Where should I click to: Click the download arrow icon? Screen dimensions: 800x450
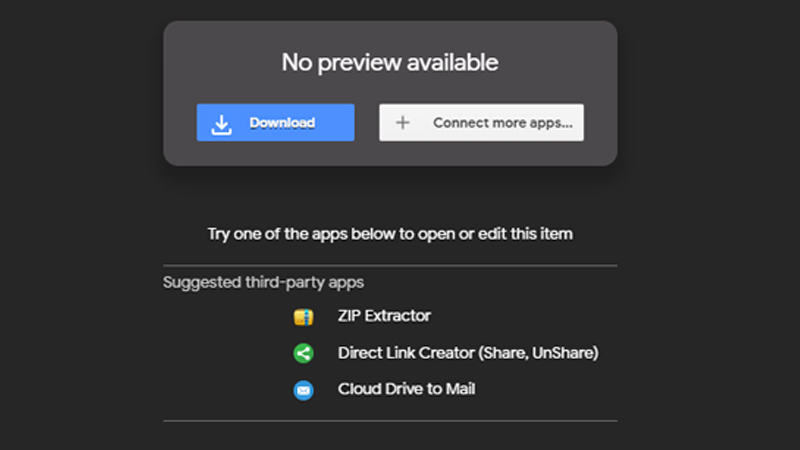click(x=221, y=124)
